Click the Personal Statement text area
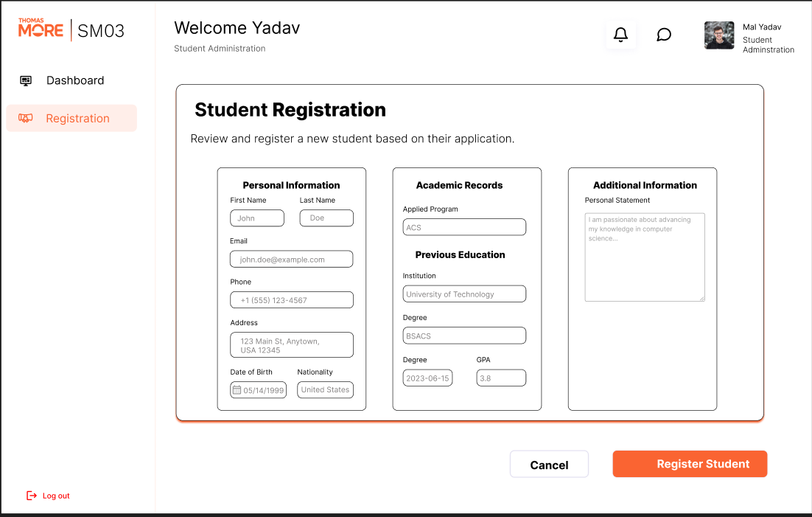 [645, 257]
